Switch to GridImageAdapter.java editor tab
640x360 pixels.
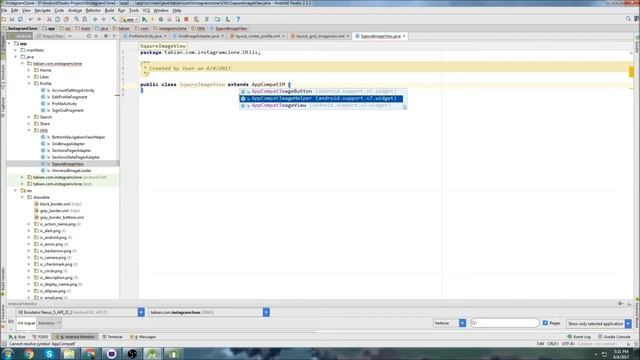coord(198,36)
